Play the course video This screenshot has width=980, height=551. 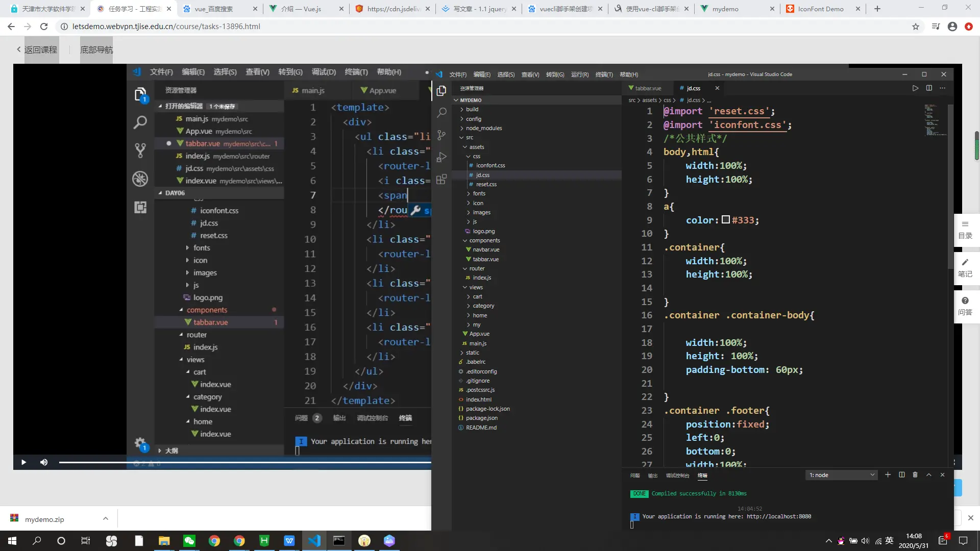pyautogui.click(x=23, y=462)
